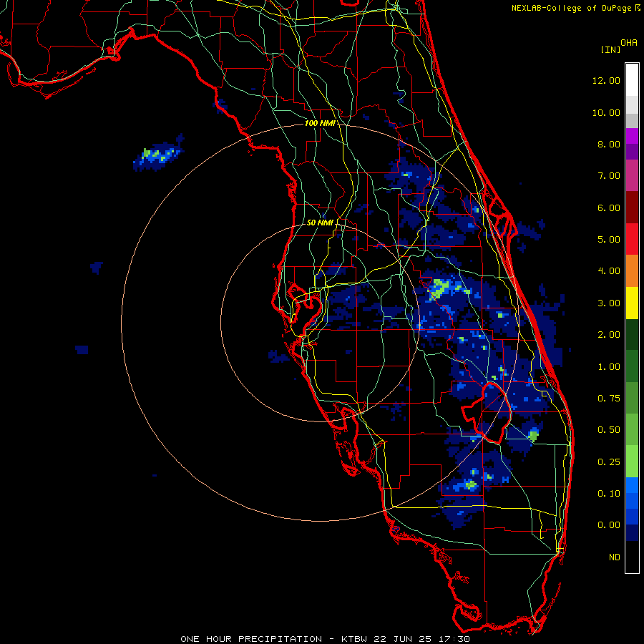
Task: Click the OHA product code label
Action: [629, 43]
